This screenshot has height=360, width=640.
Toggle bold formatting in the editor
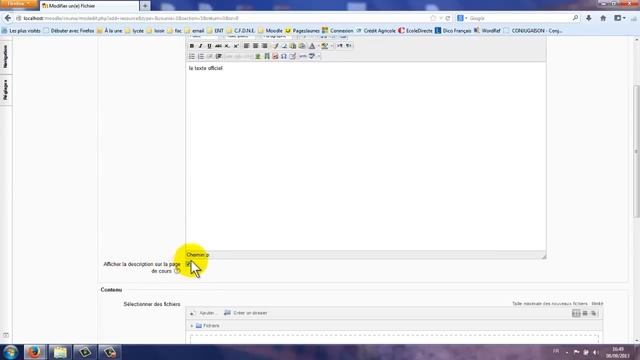[192, 46]
